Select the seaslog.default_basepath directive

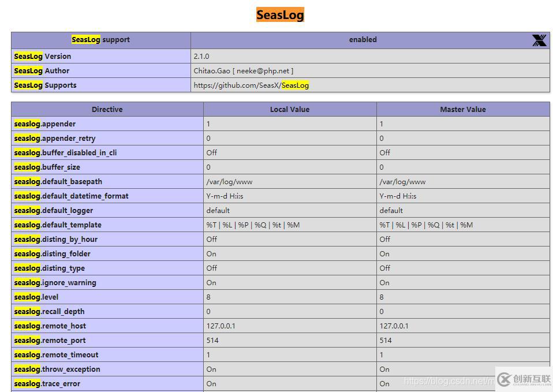click(x=58, y=182)
